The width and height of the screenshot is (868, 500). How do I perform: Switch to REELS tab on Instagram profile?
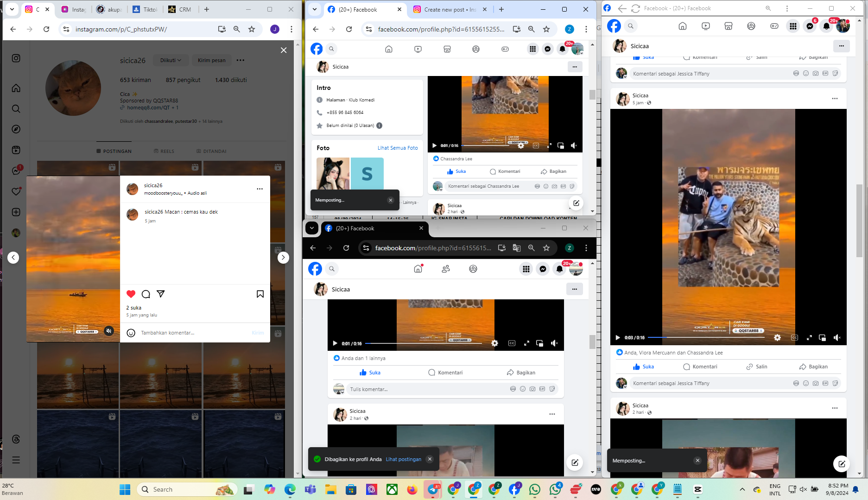click(164, 151)
